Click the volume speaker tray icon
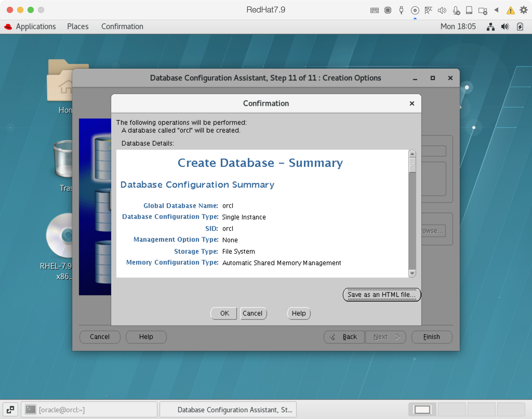This screenshot has height=419, width=532. (x=505, y=27)
